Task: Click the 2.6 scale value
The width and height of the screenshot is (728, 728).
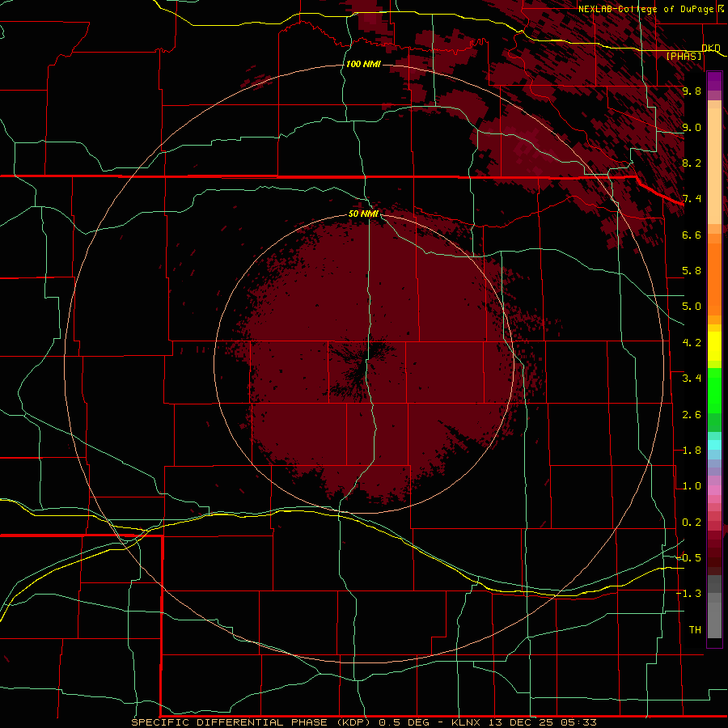Action: click(x=692, y=415)
